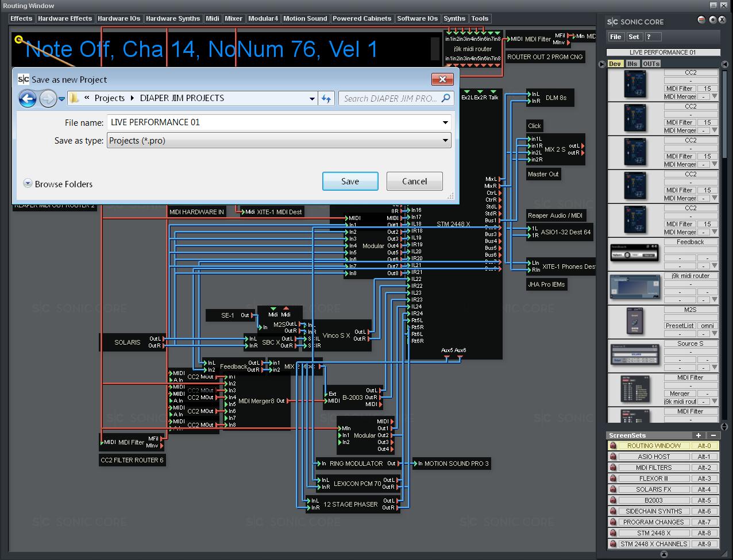This screenshot has width=733, height=560.
Task: Open the Hardware Synths menu
Action: (x=172, y=18)
